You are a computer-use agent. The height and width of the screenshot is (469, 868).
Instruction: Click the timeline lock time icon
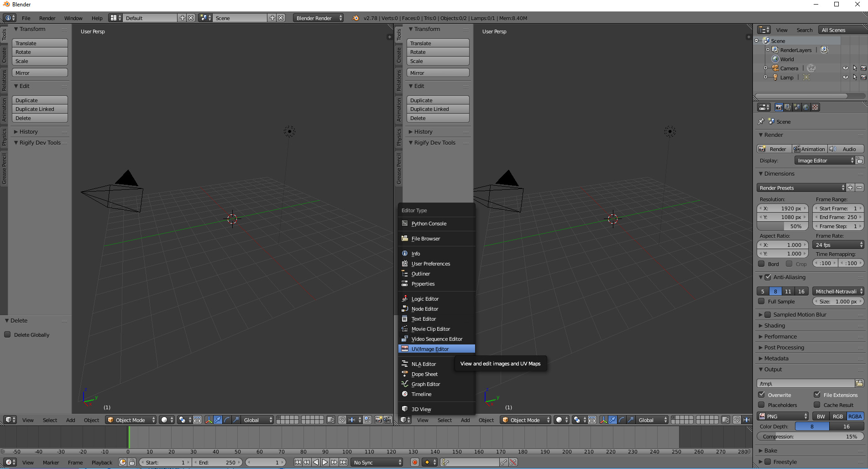point(132,462)
